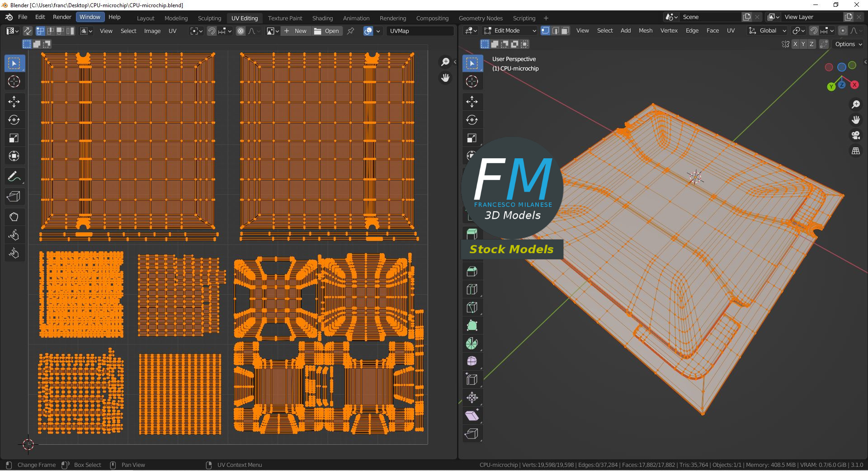Open the Edit Mode dropdown
Screen dimensions: 868x471
click(509, 30)
